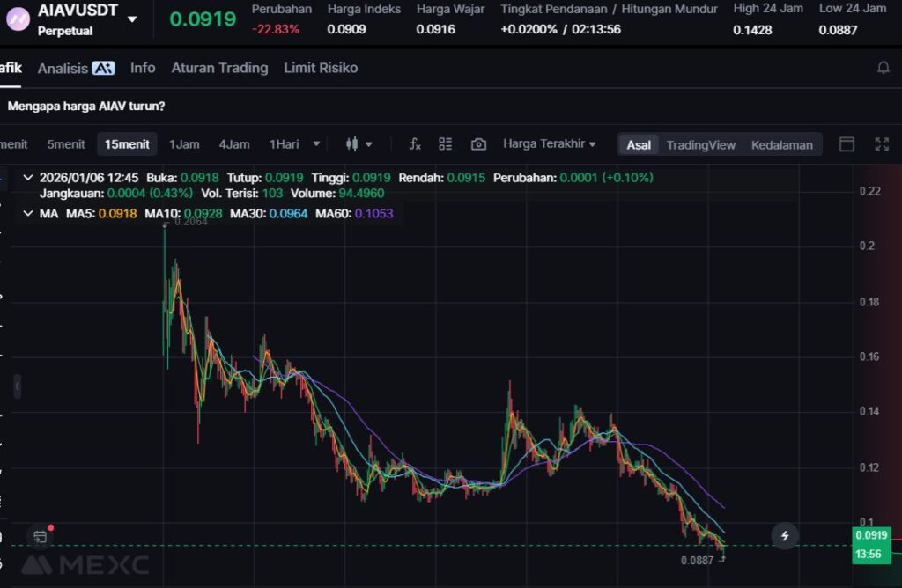Select the 4Jam timeframe
Viewport: 902px width, 588px height.
pyautogui.click(x=234, y=144)
